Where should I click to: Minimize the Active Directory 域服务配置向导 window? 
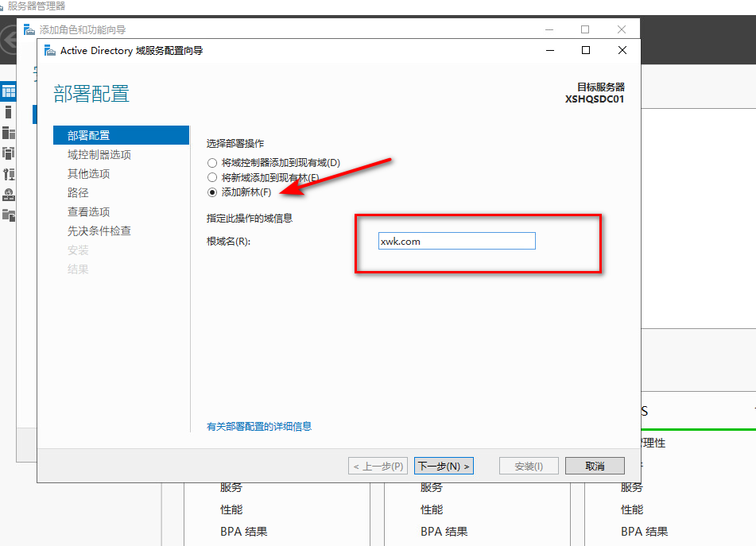click(550, 50)
